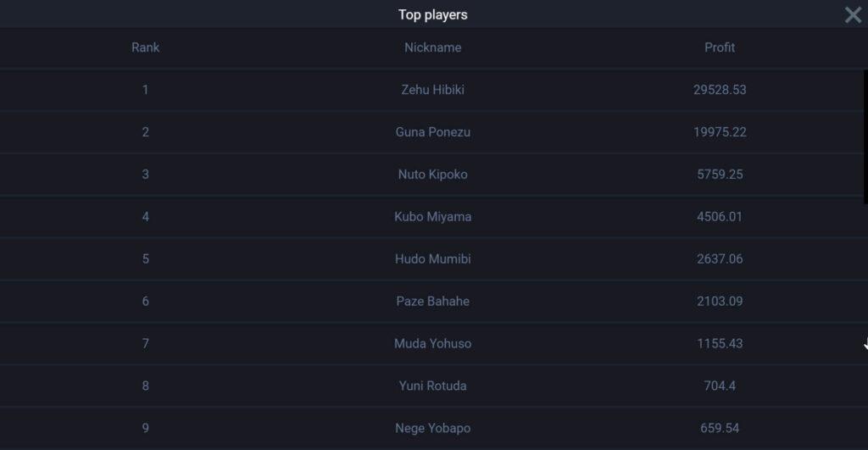Image resolution: width=868 pixels, height=450 pixels.
Task: Click the profit value 29528.53
Action: pos(719,90)
